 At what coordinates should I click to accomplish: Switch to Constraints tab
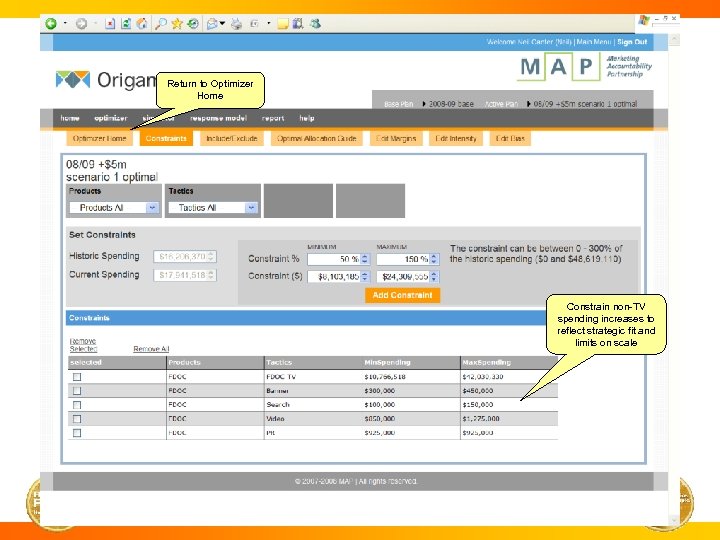click(166, 138)
